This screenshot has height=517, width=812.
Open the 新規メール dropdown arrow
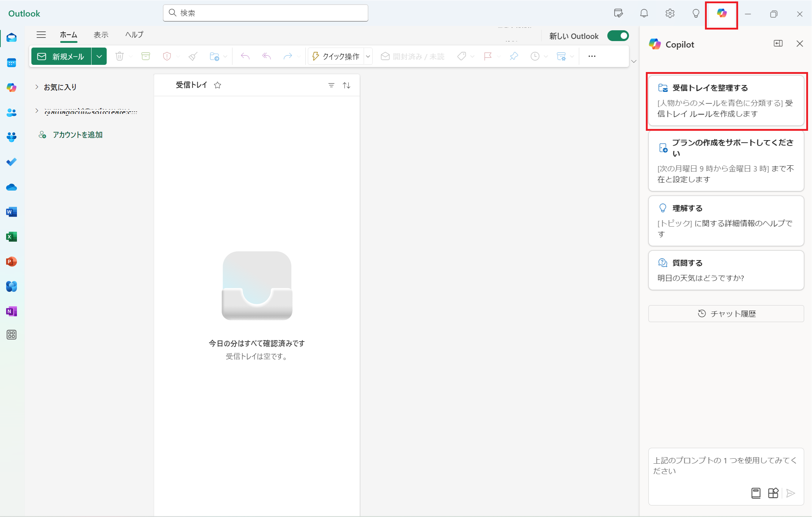click(99, 56)
